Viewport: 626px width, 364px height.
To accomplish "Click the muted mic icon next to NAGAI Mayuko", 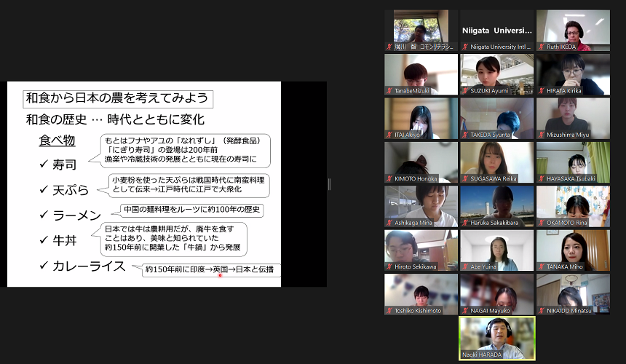I will point(465,311).
